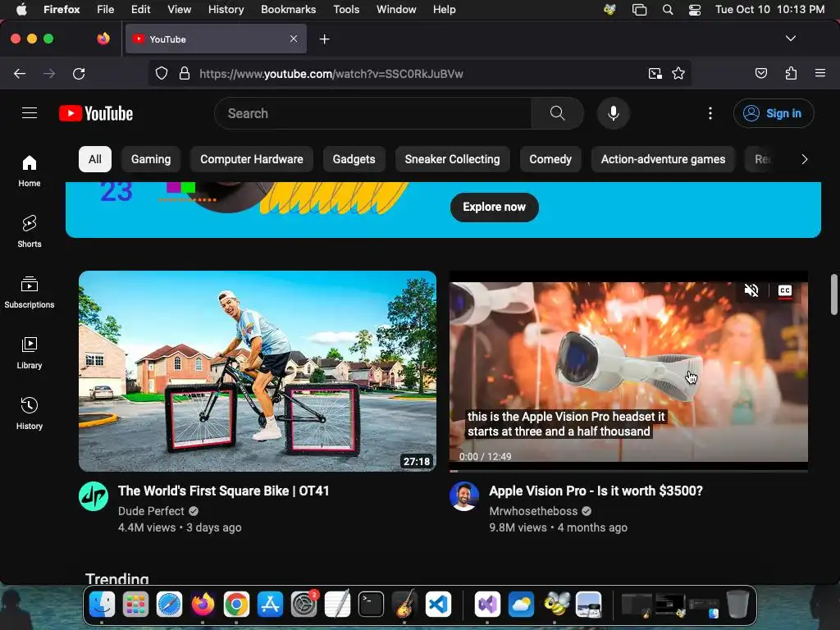
Task: Open Spotlight search in menu bar
Action: (668, 10)
